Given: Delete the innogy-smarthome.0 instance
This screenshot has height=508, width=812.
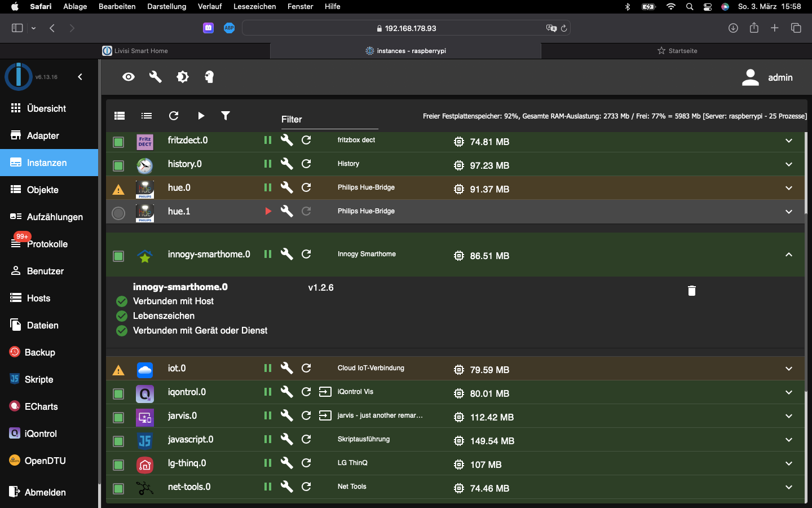Looking at the screenshot, I should 692,291.
